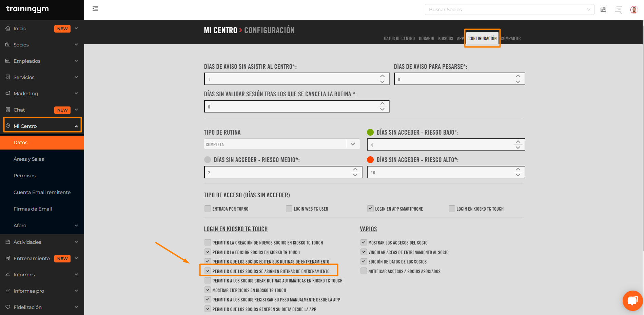The image size is (644, 315).
Task: Decrease días de aviso para pesarse value
Action: (518, 82)
